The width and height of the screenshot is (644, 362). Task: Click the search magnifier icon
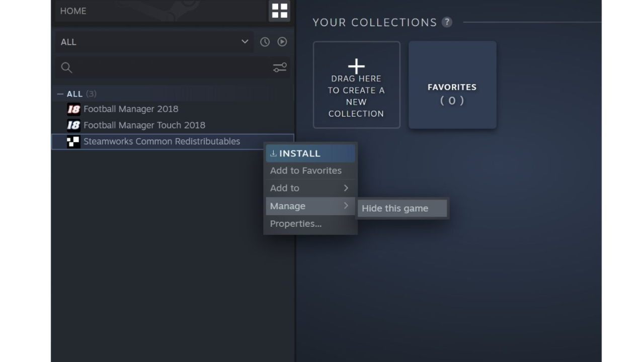(66, 68)
